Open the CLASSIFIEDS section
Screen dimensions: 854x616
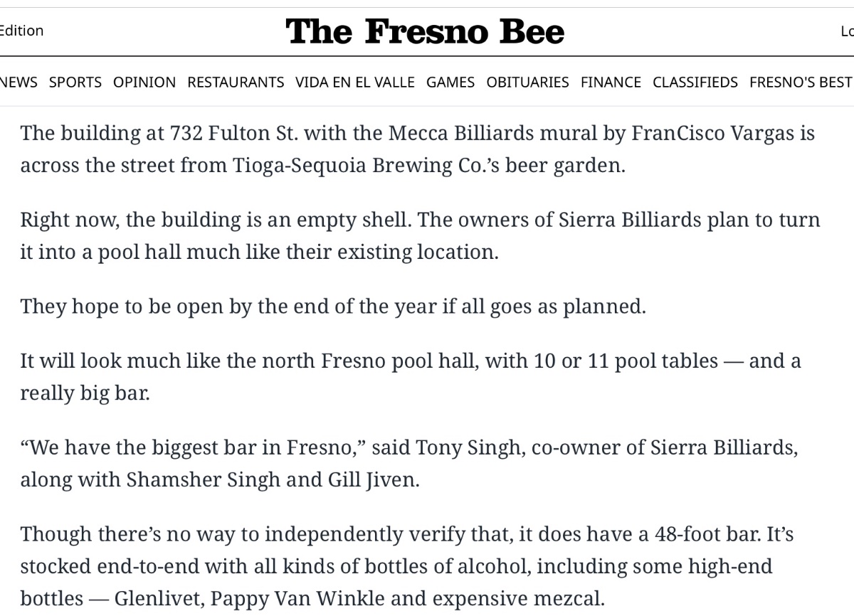pyautogui.click(x=695, y=82)
